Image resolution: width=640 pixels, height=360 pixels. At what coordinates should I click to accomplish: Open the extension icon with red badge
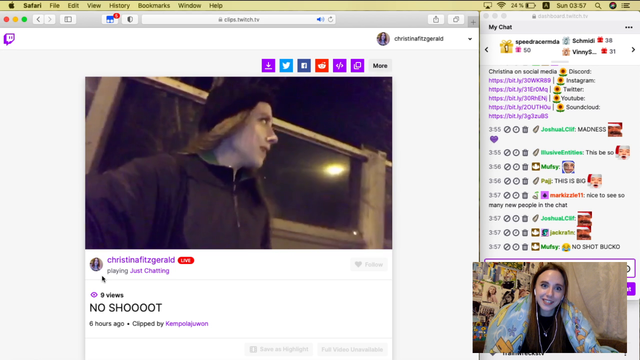pyautogui.click(x=110, y=19)
